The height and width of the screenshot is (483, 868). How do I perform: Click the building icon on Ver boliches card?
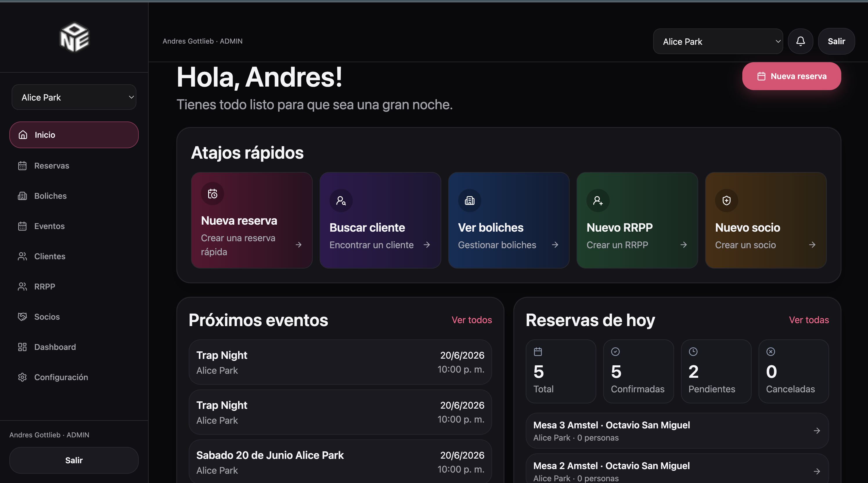469,201
